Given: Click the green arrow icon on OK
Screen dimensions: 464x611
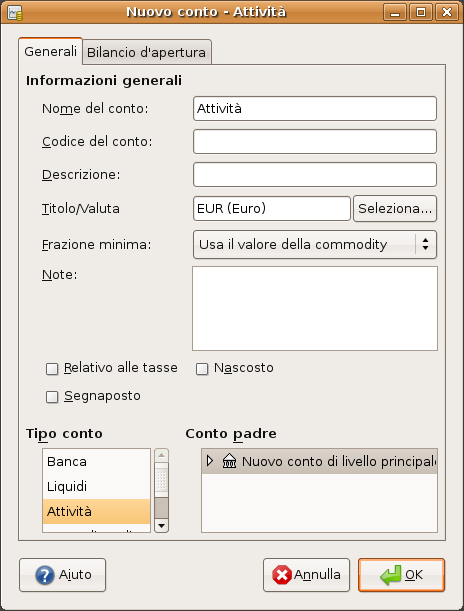Looking at the screenshot, I should tap(391, 575).
